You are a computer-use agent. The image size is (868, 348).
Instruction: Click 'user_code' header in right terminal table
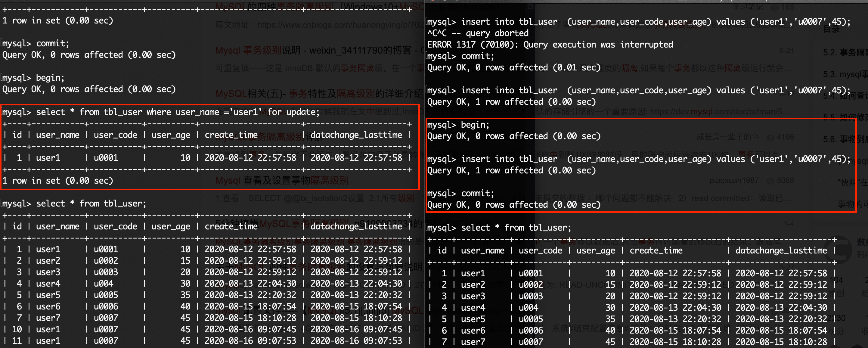tap(541, 251)
